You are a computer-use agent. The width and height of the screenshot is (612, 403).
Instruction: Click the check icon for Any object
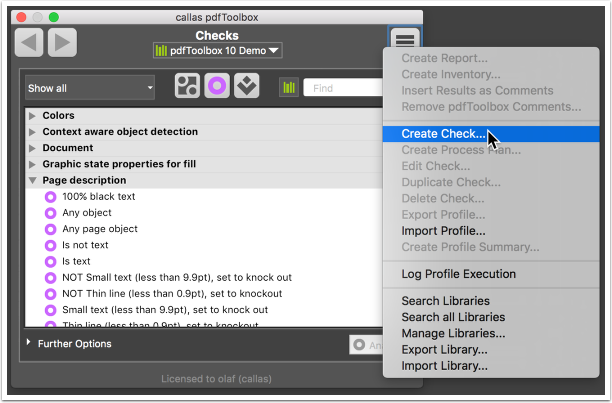(x=50, y=213)
